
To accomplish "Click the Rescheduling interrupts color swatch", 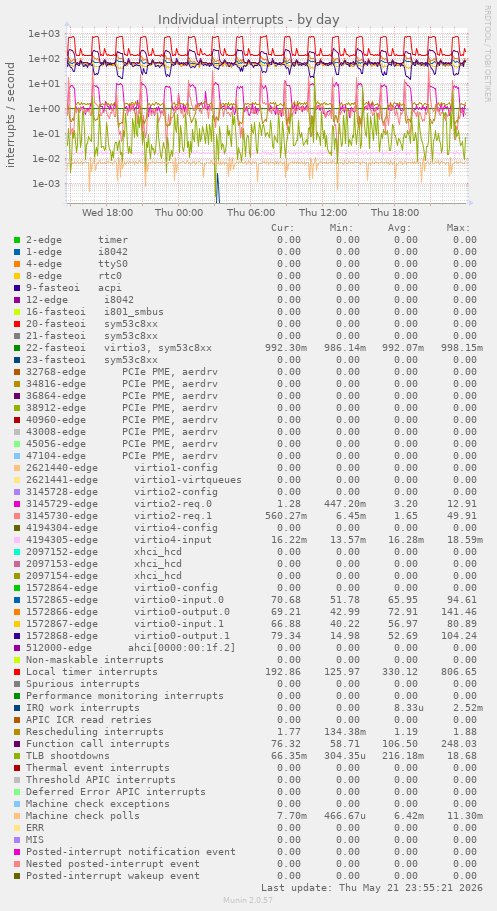I will click(17, 731).
